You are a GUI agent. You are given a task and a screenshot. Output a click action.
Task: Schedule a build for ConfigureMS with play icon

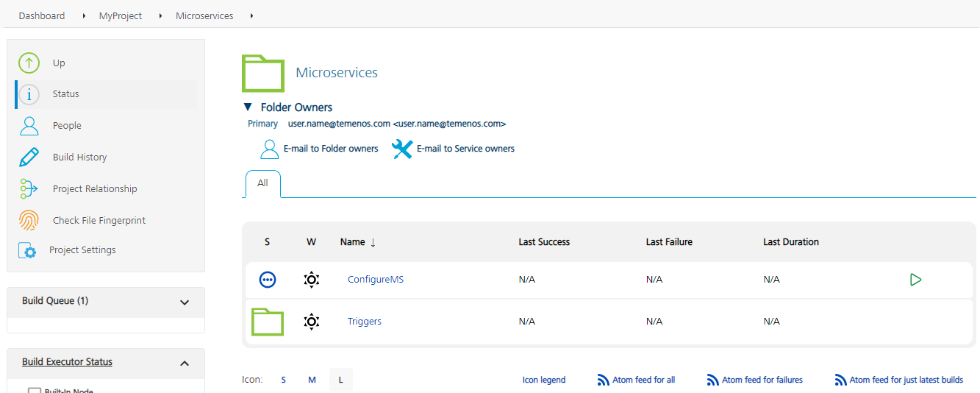click(915, 280)
